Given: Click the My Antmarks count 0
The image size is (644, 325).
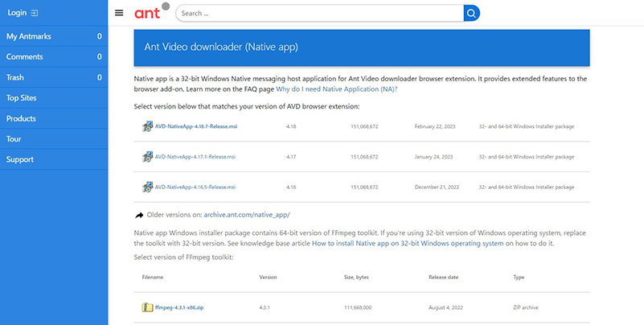Looking at the screenshot, I should click(100, 36).
